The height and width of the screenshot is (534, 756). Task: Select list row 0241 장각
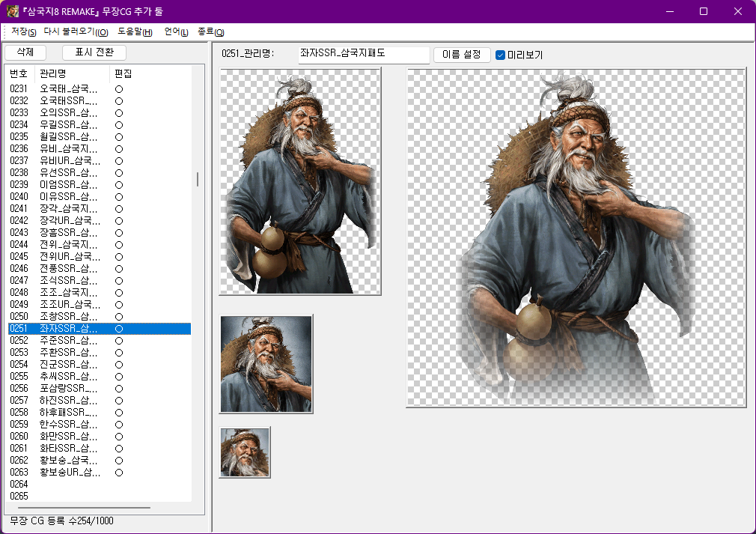pyautogui.click(x=100, y=209)
